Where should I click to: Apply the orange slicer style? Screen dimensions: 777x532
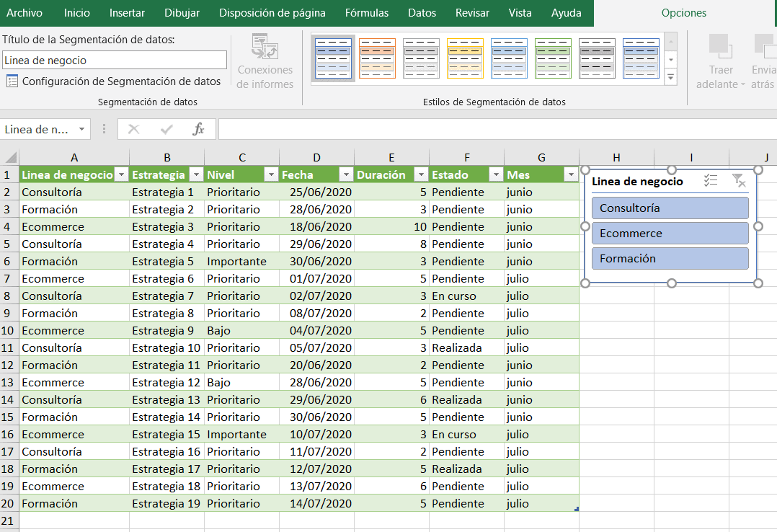(x=377, y=58)
